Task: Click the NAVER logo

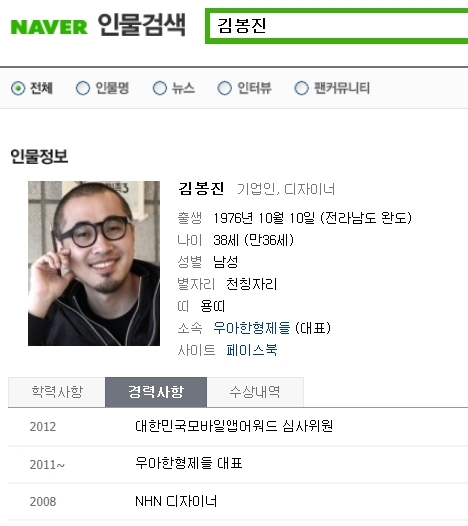Action: click(49, 27)
